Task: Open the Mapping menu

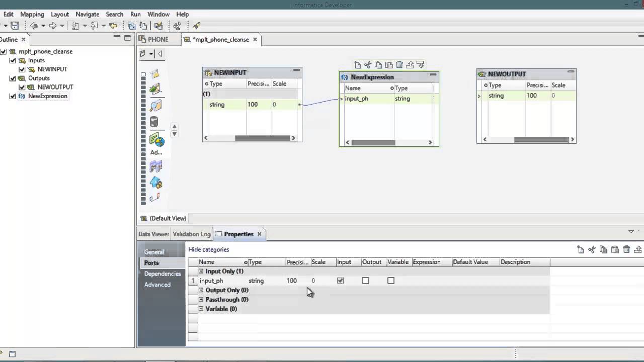Action: (32, 15)
